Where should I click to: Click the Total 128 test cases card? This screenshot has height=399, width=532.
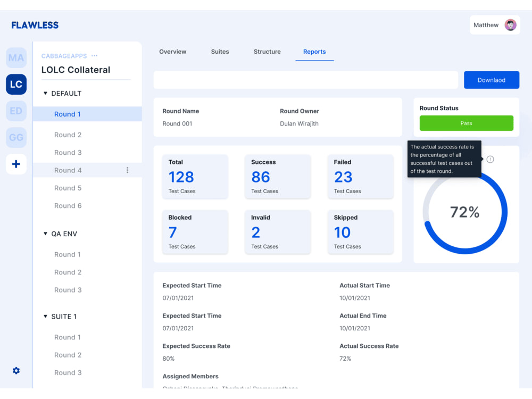pos(195,177)
